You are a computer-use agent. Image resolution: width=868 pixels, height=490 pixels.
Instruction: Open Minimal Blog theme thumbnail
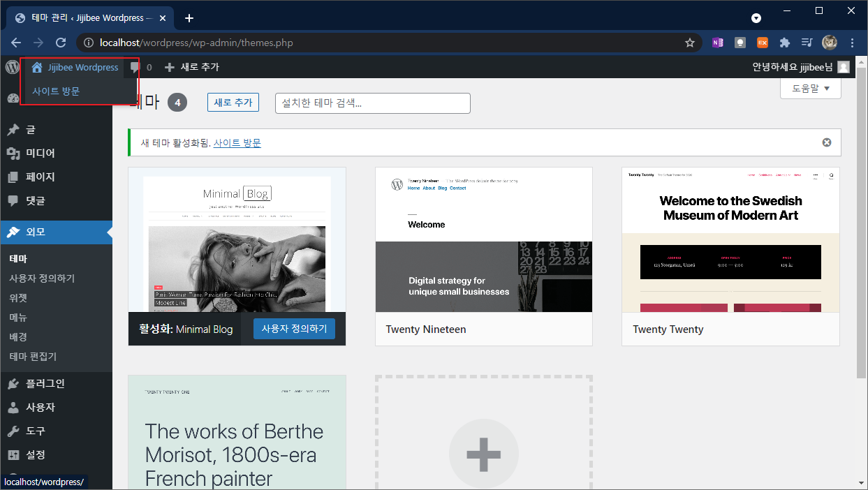pyautogui.click(x=237, y=239)
